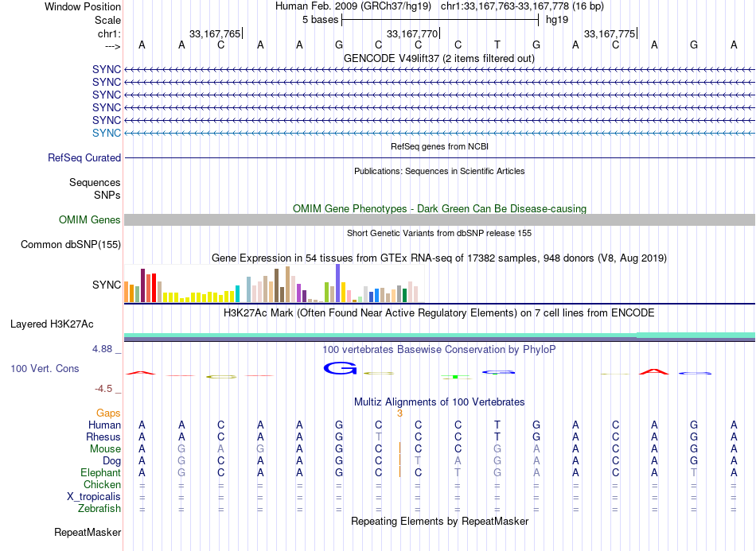
Task: Click the -4.5 lower conservation scale value
Action: pyautogui.click(x=103, y=388)
